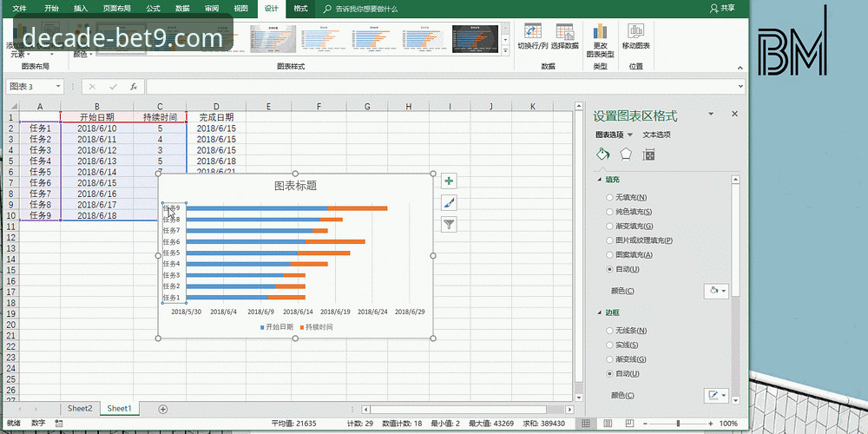This screenshot has height=434, width=868.
Task: Open chart filters funnel button beside chart
Action: (450, 224)
